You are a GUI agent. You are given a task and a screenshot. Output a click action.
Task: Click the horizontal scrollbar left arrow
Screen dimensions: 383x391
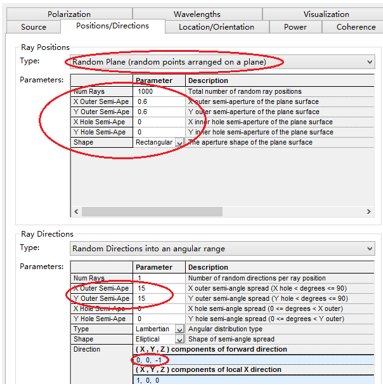click(76, 211)
